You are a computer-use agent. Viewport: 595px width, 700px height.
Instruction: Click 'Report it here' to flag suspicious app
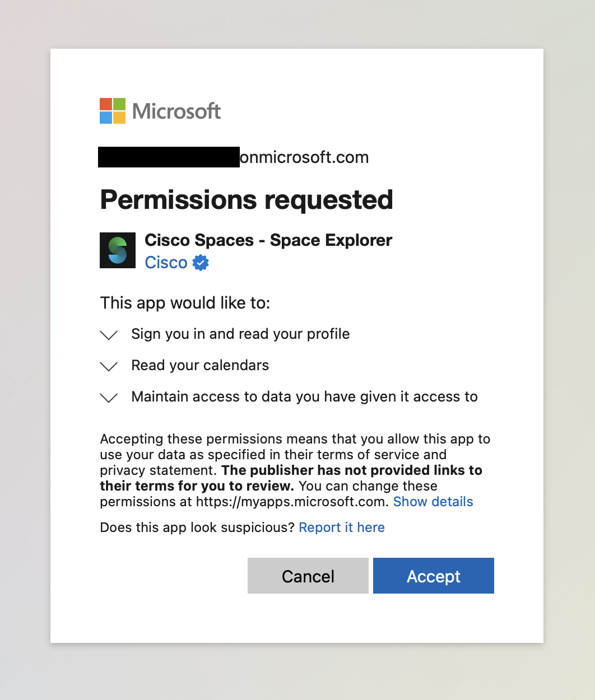point(342,527)
